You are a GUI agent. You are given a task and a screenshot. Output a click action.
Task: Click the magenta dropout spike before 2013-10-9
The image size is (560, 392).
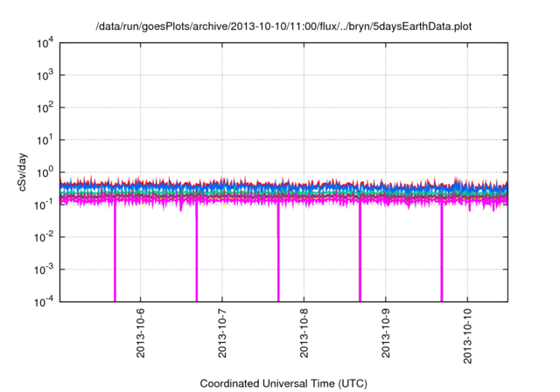coord(360,254)
